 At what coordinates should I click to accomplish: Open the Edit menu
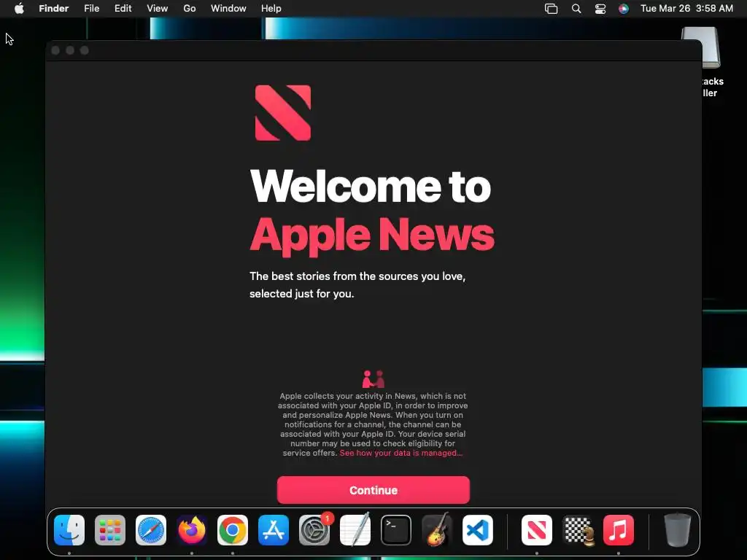coord(123,9)
